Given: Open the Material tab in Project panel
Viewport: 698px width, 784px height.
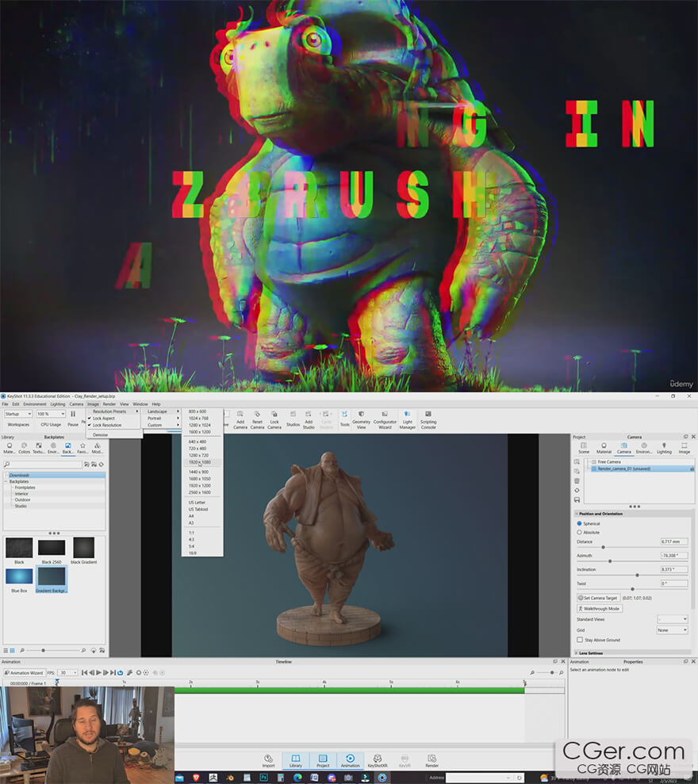Looking at the screenshot, I should click(x=604, y=448).
